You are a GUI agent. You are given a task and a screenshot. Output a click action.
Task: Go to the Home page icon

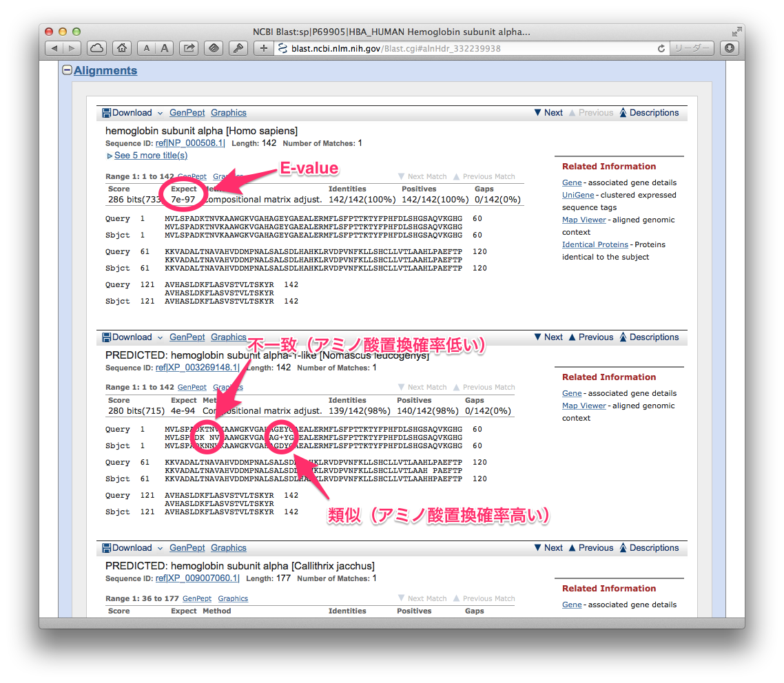click(121, 48)
